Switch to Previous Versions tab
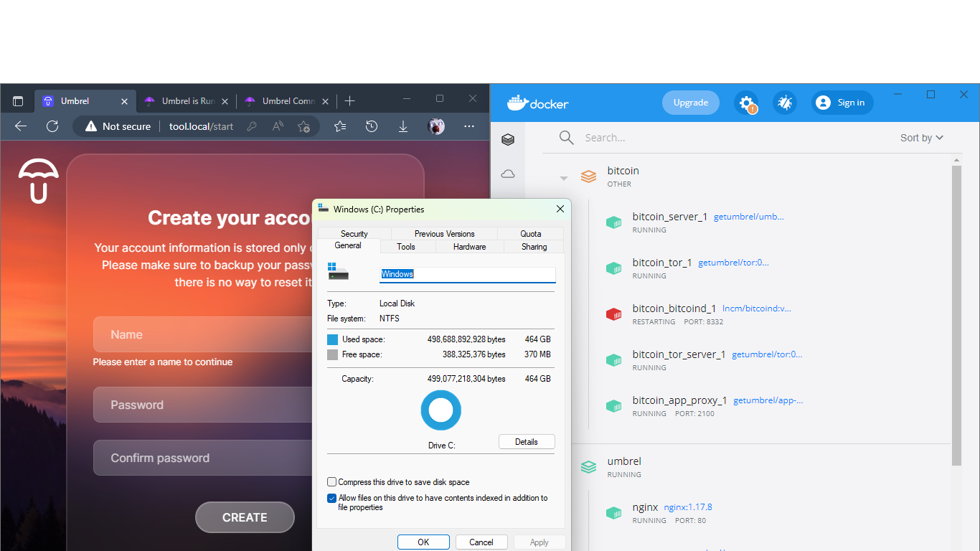Viewport: 980px width, 551px height. [445, 234]
